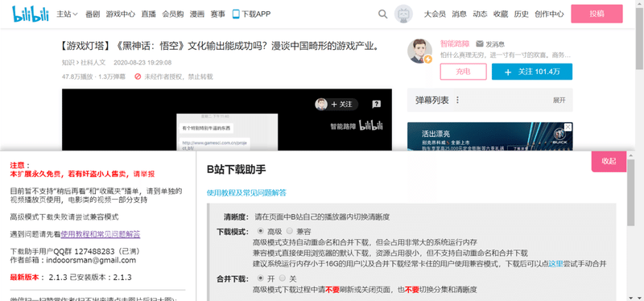644x301 pixels.
Task: Open the search magnifier icon
Action: tap(382, 14)
